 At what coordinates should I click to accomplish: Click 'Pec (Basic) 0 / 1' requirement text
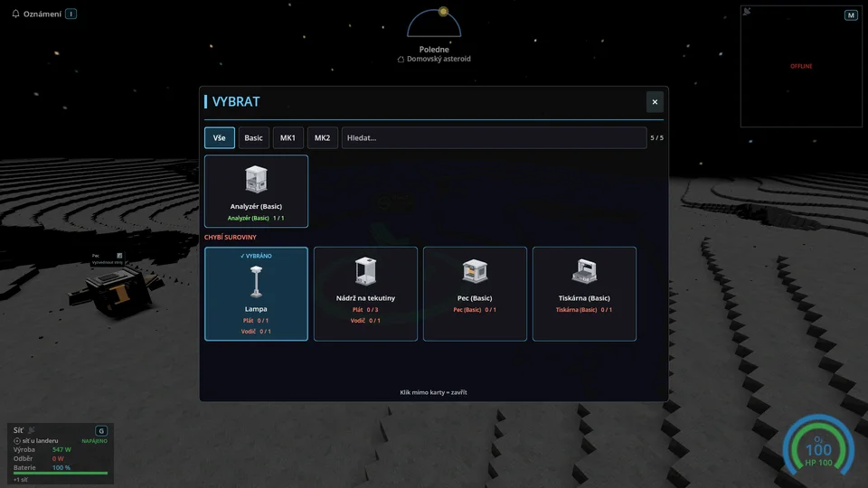pos(475,310)
